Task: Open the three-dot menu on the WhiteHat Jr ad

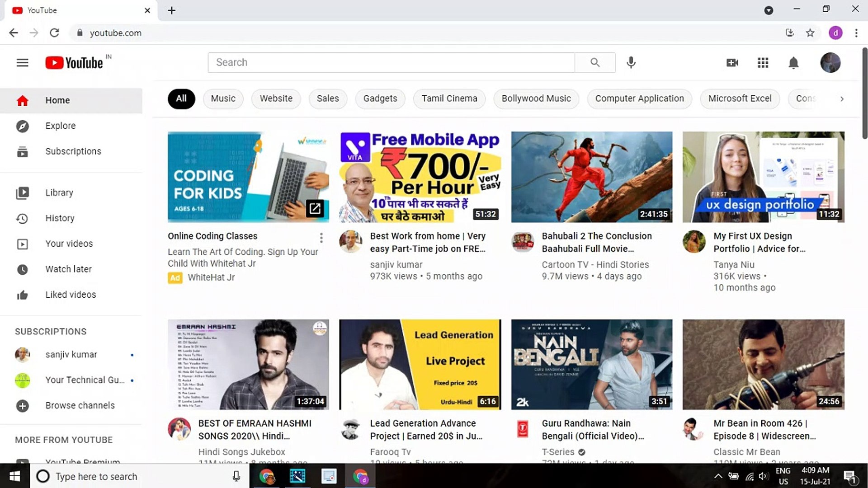Action: tap(321, 237)
